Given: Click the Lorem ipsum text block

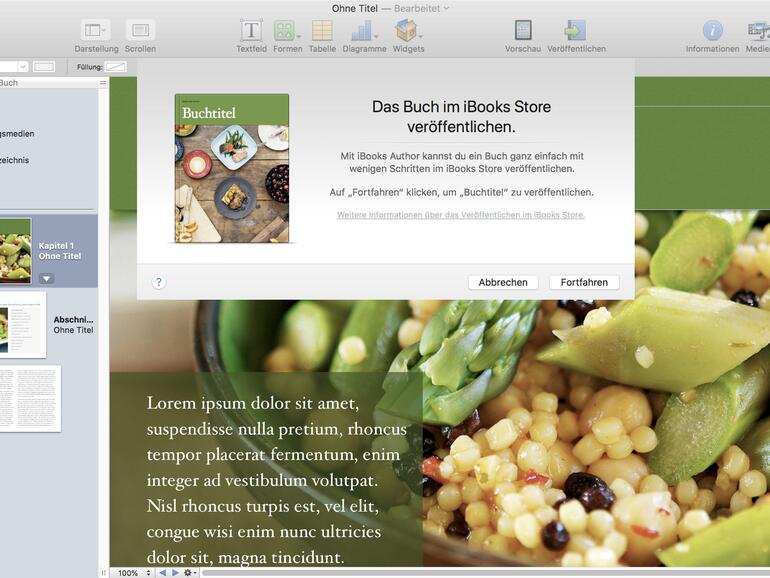Looking at the screenshot, I should tap(277, 480).
